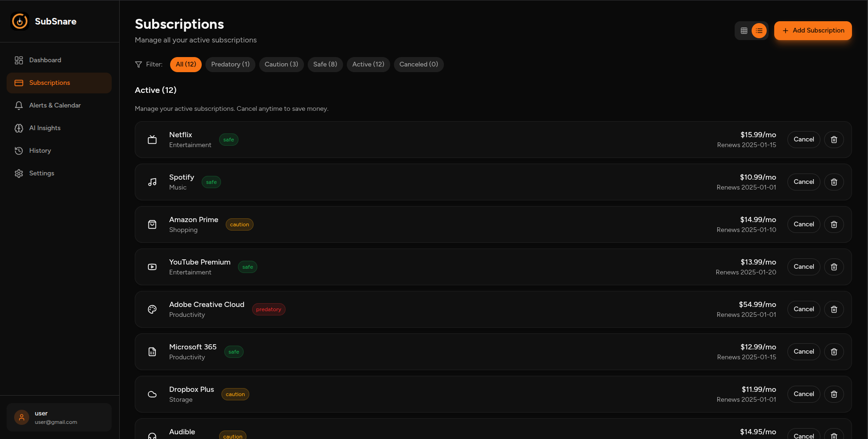Open Settings from the sidebar
Viewport: 868px width, 439px height.
pos(59,173)
